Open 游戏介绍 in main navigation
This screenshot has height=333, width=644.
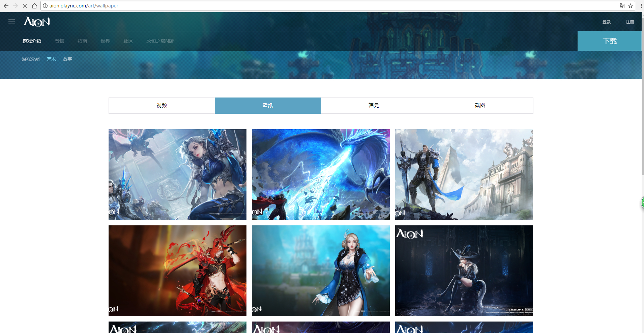coord(32,41)
